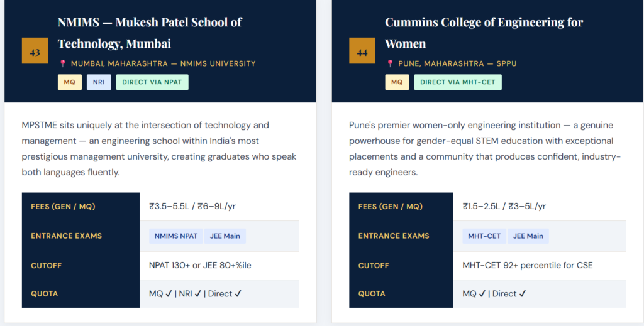Click Cummins quota MQ Direct row
Screen dimensions: 644x326
[494, 293]
